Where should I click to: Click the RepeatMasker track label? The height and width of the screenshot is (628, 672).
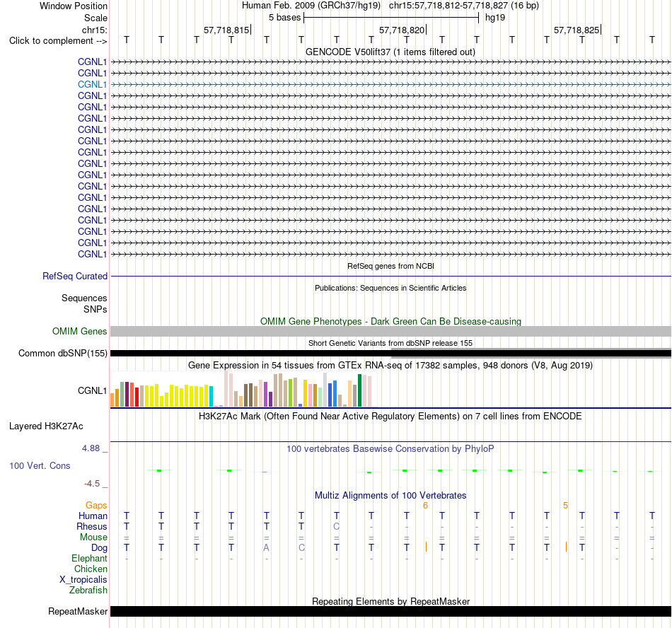click(78, 611)
